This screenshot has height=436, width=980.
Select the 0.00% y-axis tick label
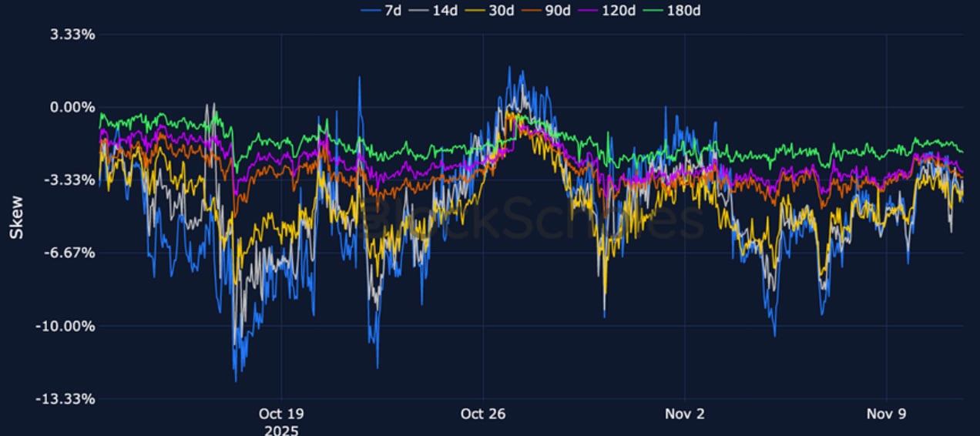[72, 108]
